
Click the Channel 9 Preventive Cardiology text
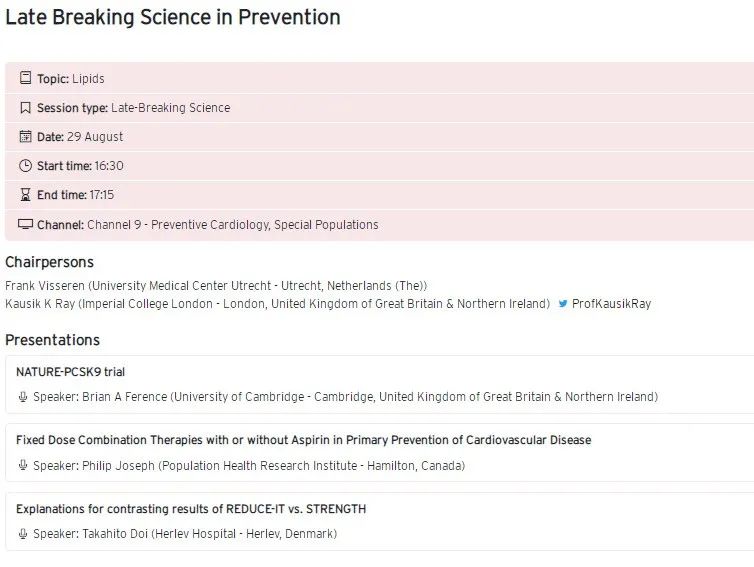click(232, 225)
